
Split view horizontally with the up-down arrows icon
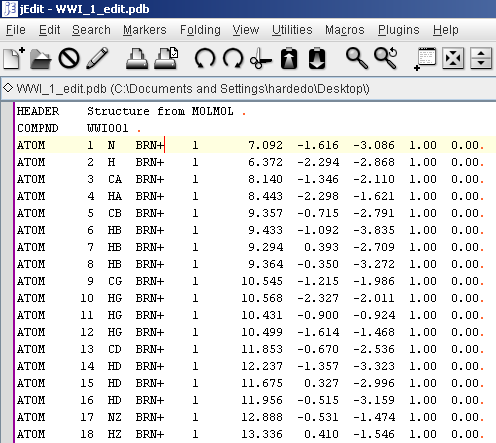pyautogui.click(x=481, y=58)
